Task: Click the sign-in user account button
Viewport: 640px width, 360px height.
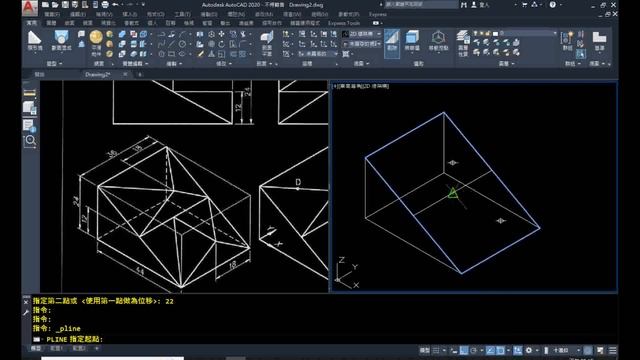Action: point(479,5)
